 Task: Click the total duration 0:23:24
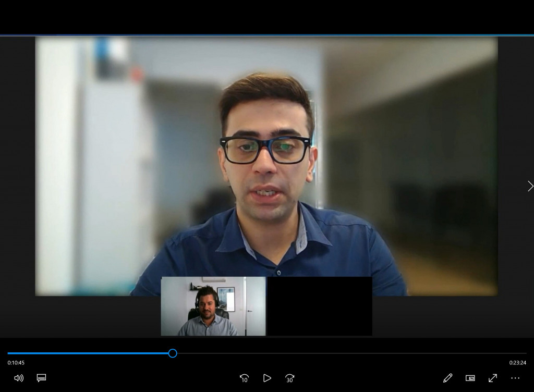[517, 363]
